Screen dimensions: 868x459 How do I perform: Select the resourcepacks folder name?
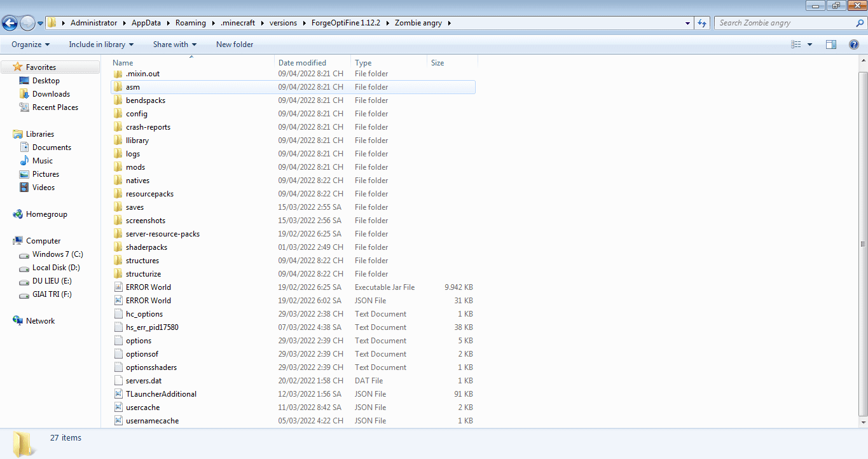[x=149, y=194]
